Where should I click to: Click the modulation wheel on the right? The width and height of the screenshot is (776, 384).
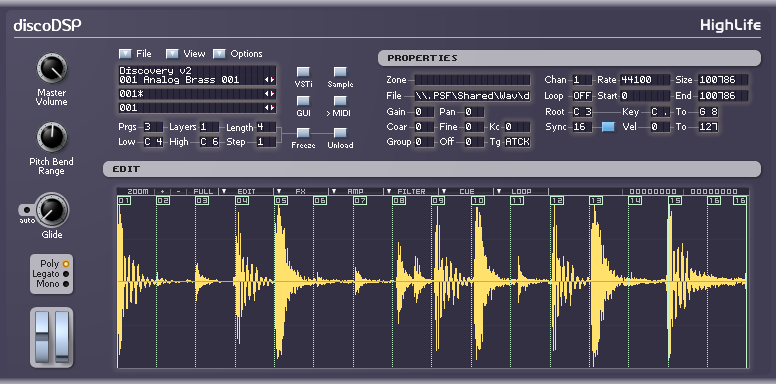[62, 337]
